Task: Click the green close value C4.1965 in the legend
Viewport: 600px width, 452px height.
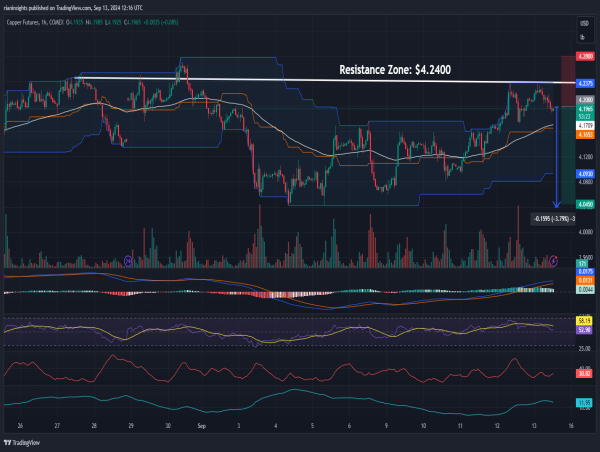Action: click(132, 23)
